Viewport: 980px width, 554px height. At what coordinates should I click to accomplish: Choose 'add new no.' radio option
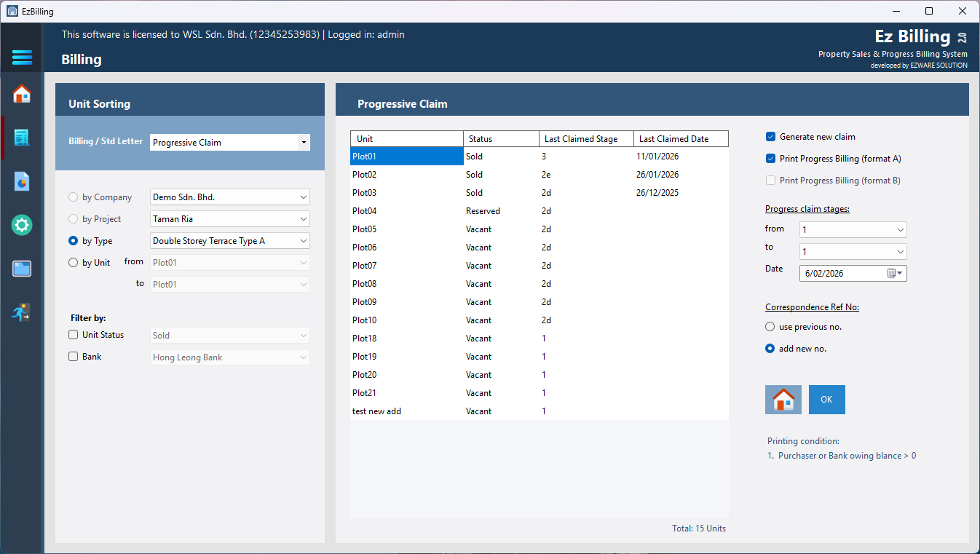(770, 349)
